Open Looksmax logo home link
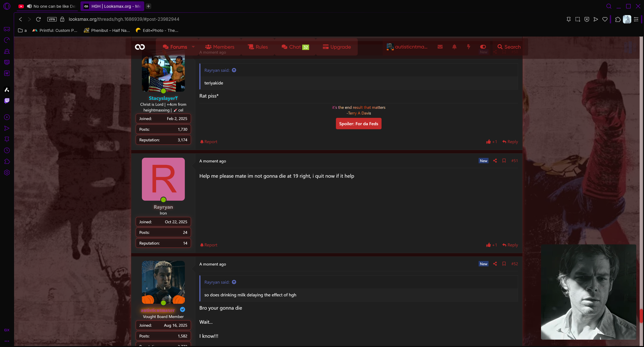The width and height of the screenshot is (644, 347). pos(140,47)
